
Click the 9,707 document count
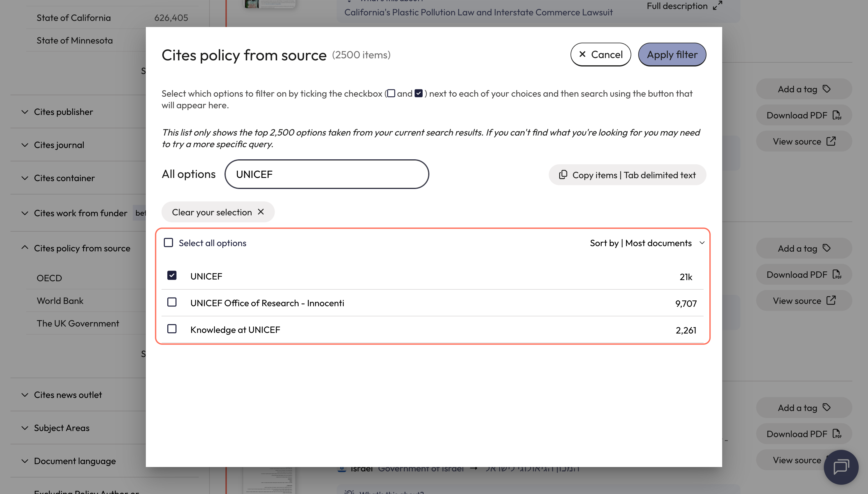[686, 304]
